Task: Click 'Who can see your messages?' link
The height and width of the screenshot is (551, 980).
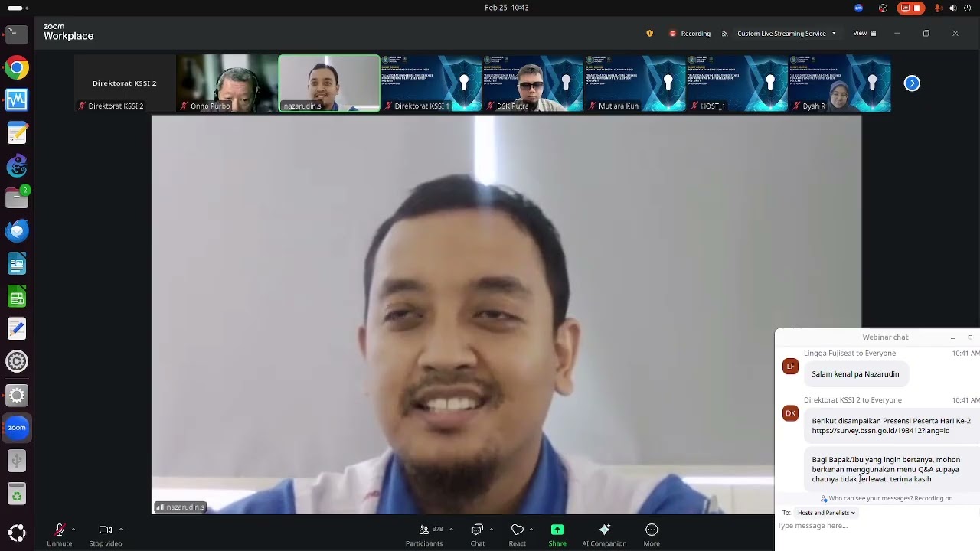Action: pyautogui.click(x=870, y=498)
